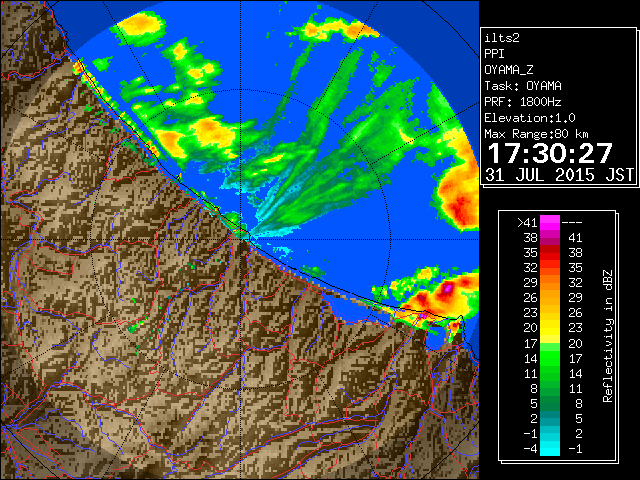Viewport: 640px width, 480px height.
Task: Pick the light cyan -4 dBZ legend swatch
Action: click(550, 448)
